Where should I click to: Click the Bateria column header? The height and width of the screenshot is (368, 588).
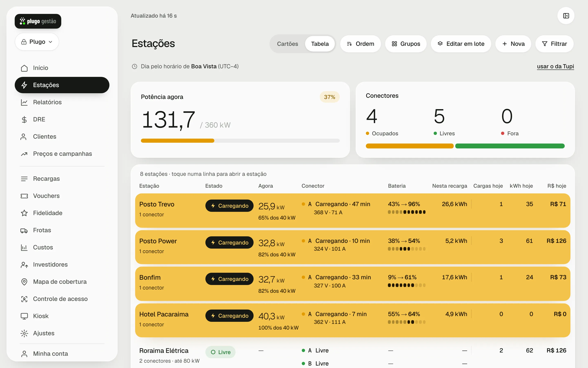396,186
